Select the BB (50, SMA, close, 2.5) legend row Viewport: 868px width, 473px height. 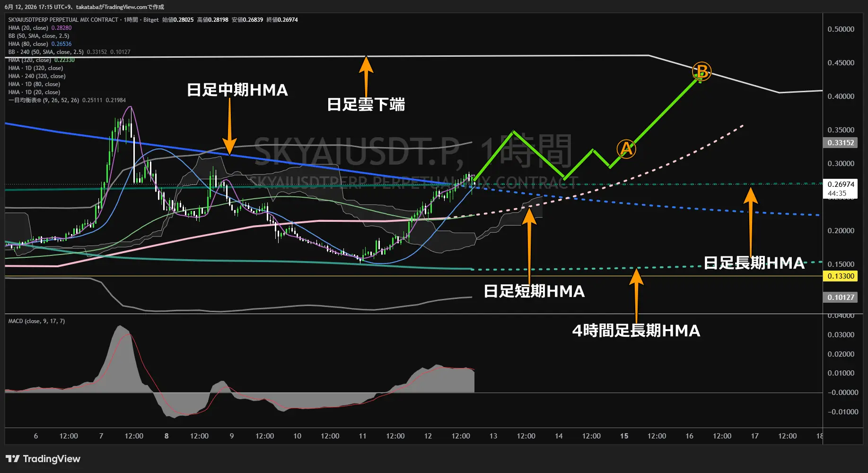(x=39, y=36)
